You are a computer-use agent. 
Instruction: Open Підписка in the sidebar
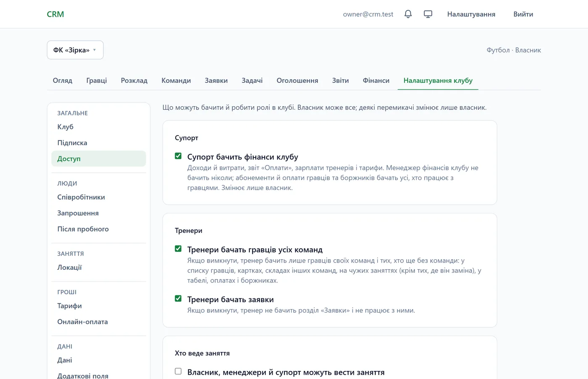point(99,143)
